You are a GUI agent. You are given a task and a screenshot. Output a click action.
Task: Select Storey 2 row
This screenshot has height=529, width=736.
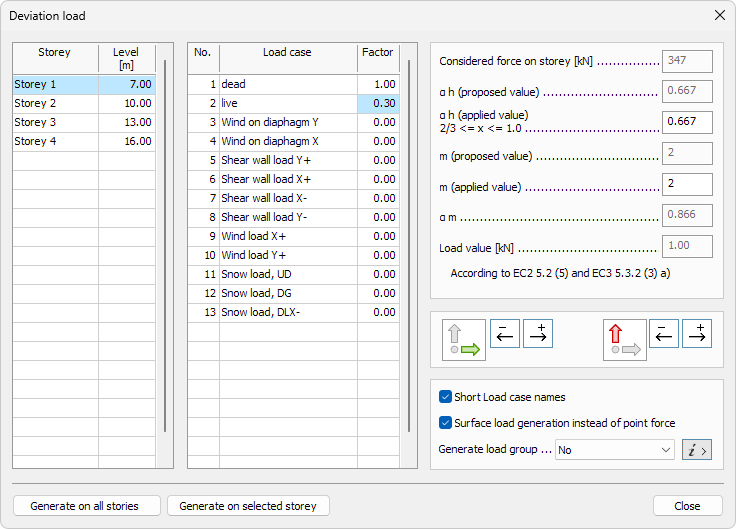[x=84, y=103]
